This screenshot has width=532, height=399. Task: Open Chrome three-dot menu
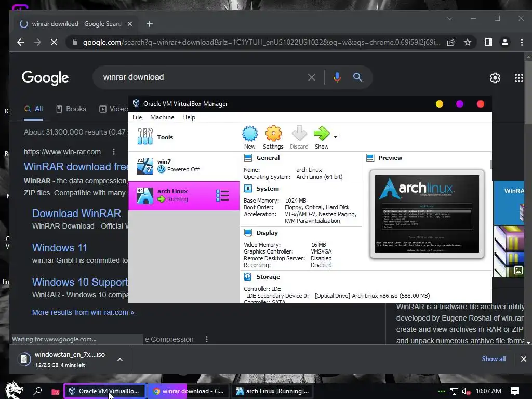pos(522,42)
